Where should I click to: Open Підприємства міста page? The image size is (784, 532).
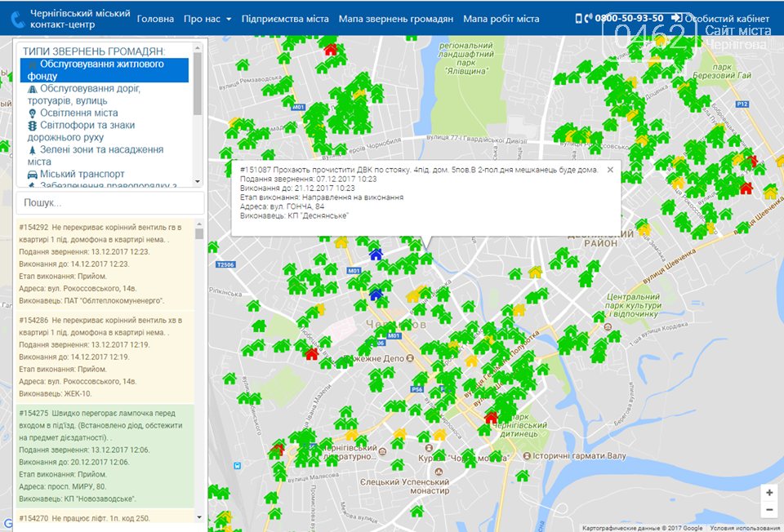pyautogui.click(x=285, y=19)
